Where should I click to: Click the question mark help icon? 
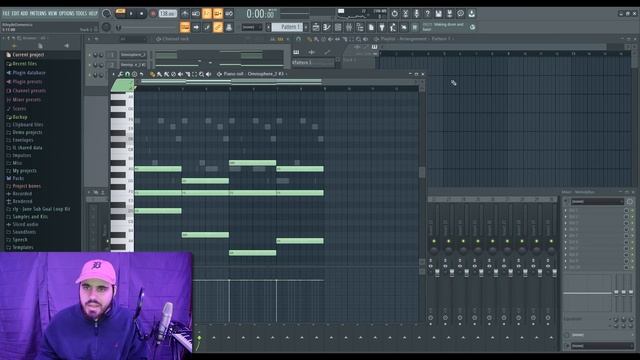click(427, 13)
